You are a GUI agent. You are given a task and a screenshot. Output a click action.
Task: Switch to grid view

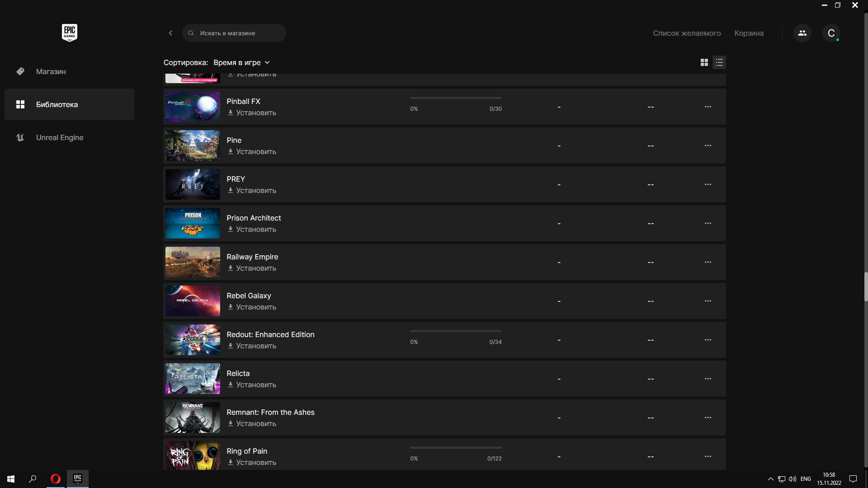(704, 62)
